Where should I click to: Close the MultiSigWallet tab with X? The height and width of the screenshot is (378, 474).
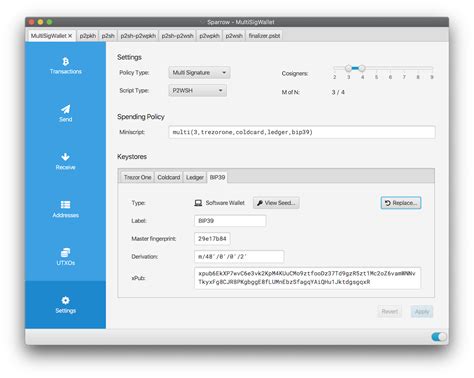pos(70,36)
